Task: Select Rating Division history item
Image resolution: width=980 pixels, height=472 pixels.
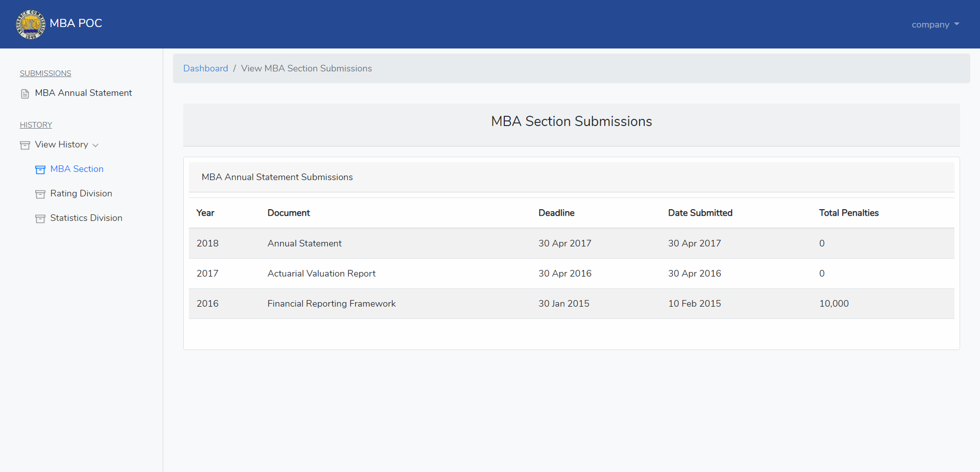Action: coord(81,193)
